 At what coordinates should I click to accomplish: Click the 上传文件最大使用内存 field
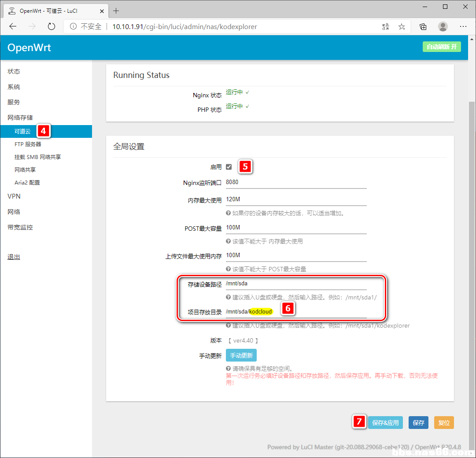coord(296,255)
